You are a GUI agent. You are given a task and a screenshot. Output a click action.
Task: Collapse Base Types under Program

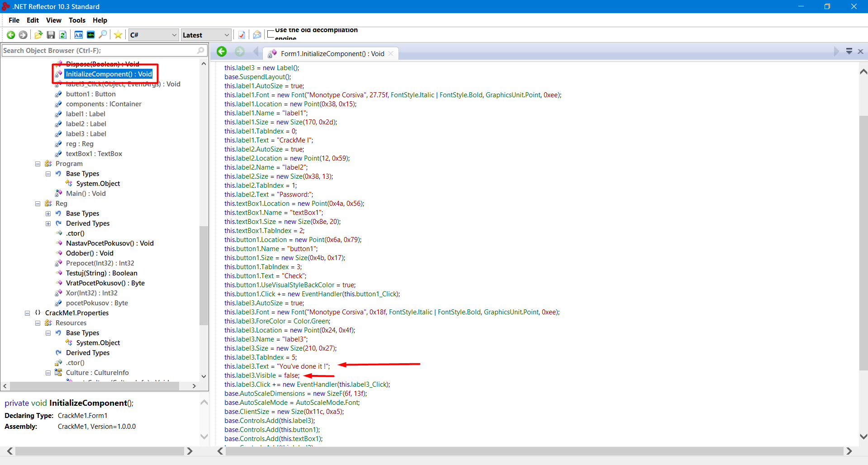pyautogui.click(x=48, y=174)
